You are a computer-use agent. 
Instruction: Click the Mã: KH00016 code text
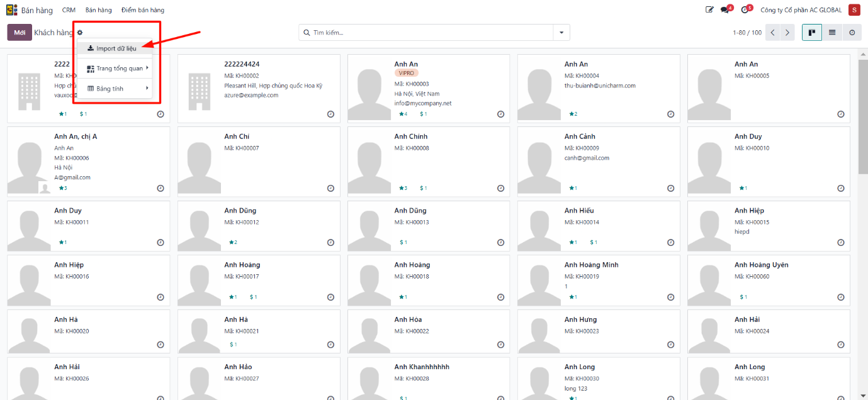[72, 276]
